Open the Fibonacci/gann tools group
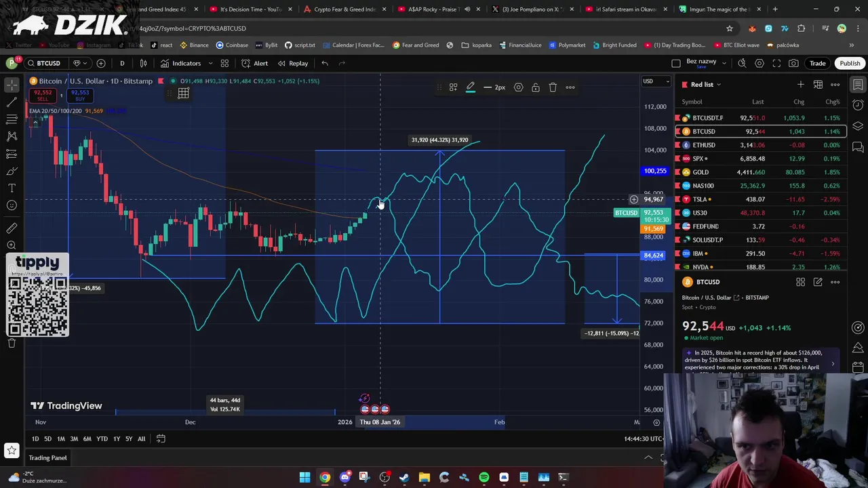 12,119
